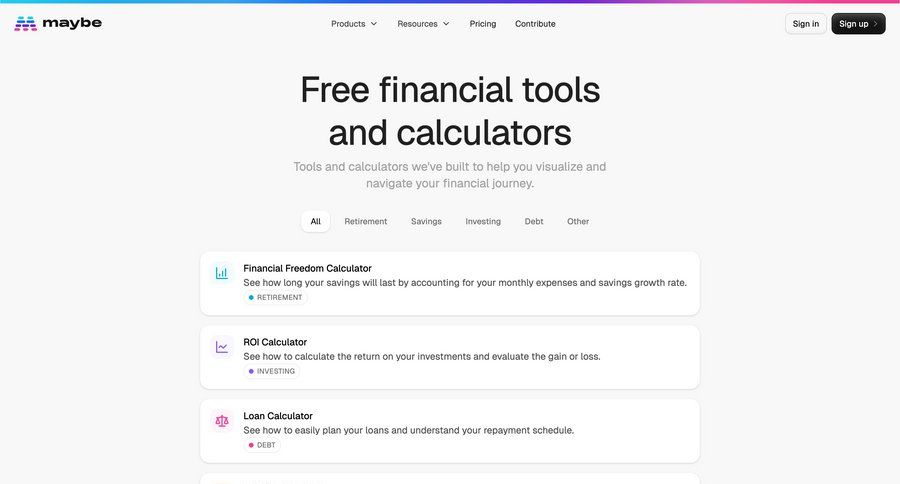The width and height of the screenshot is (900, 484).
Task: Open the Pricing page
Action: pos(483,24)
